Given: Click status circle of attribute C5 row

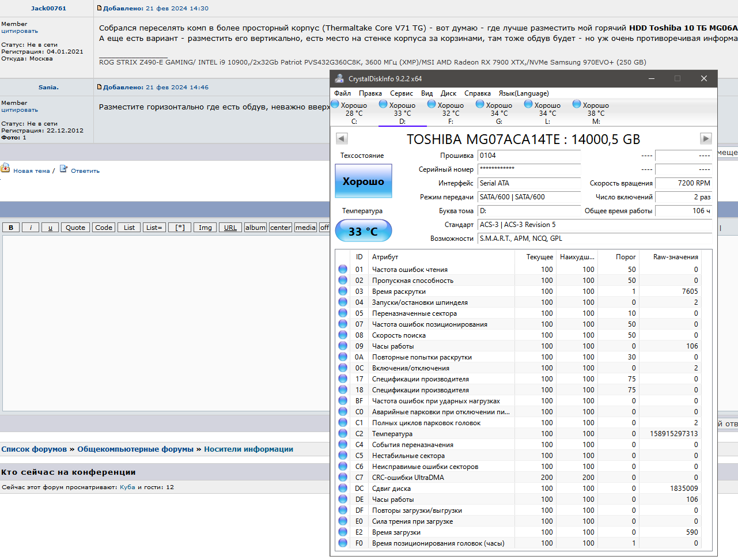Looking at the screenshot, I should [343, 455].
